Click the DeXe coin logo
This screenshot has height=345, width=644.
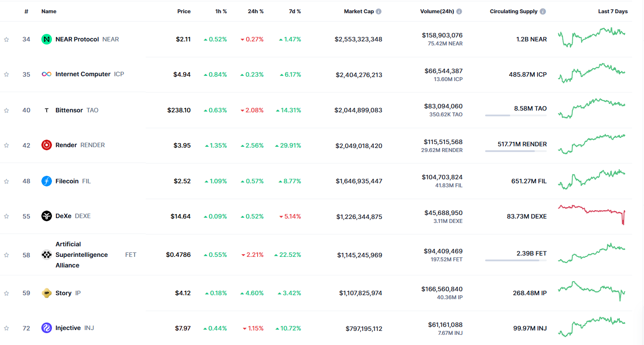47,216
